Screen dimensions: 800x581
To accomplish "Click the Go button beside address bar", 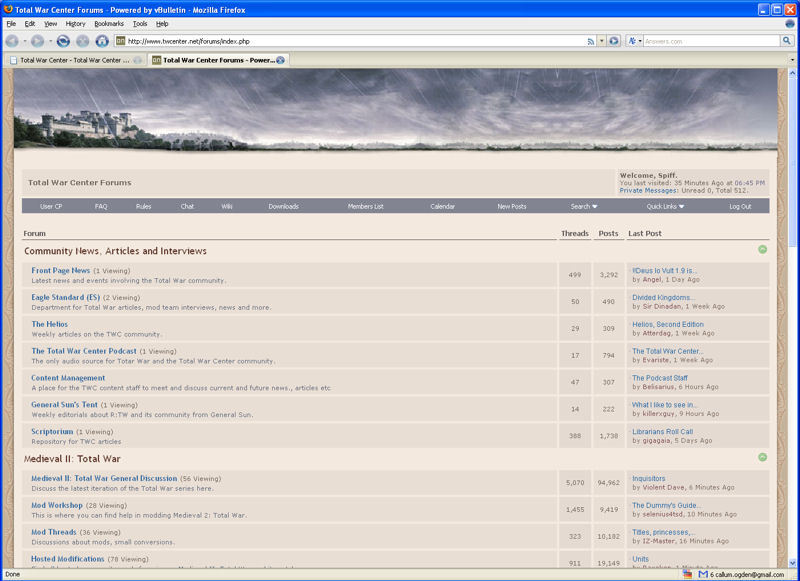I will pos(614,41).
